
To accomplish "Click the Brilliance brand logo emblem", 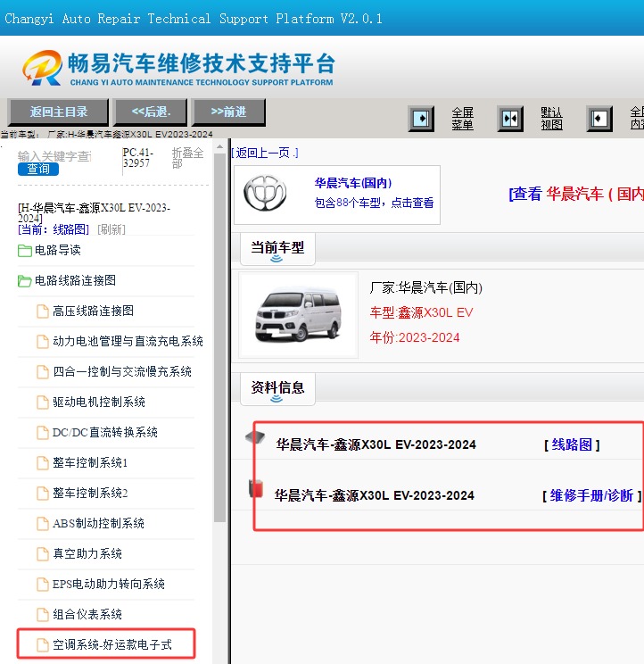I will (265, 193).
